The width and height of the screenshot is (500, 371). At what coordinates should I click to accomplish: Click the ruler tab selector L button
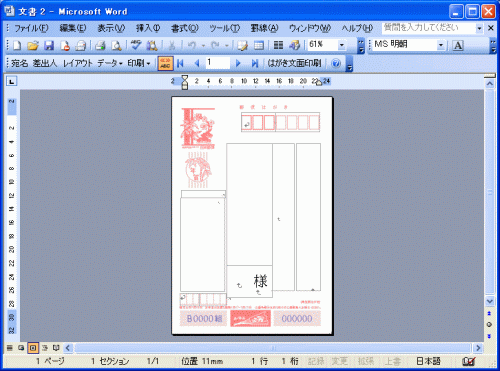pyautogui.click(x=12, y=81)
